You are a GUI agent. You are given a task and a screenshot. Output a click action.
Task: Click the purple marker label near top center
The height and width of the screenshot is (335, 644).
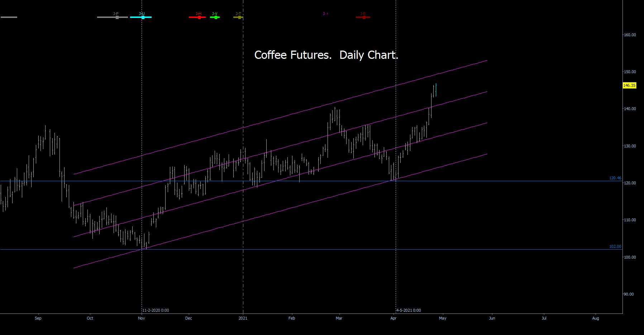coord(325,14)
